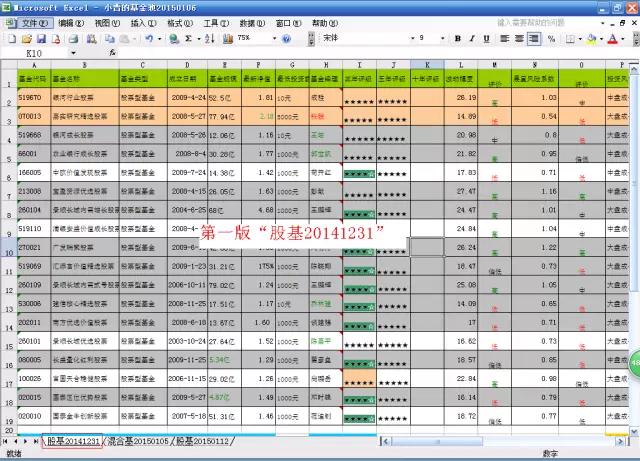Click the red Font Color letter A
The image size is (640, 461).
point(613,39)
